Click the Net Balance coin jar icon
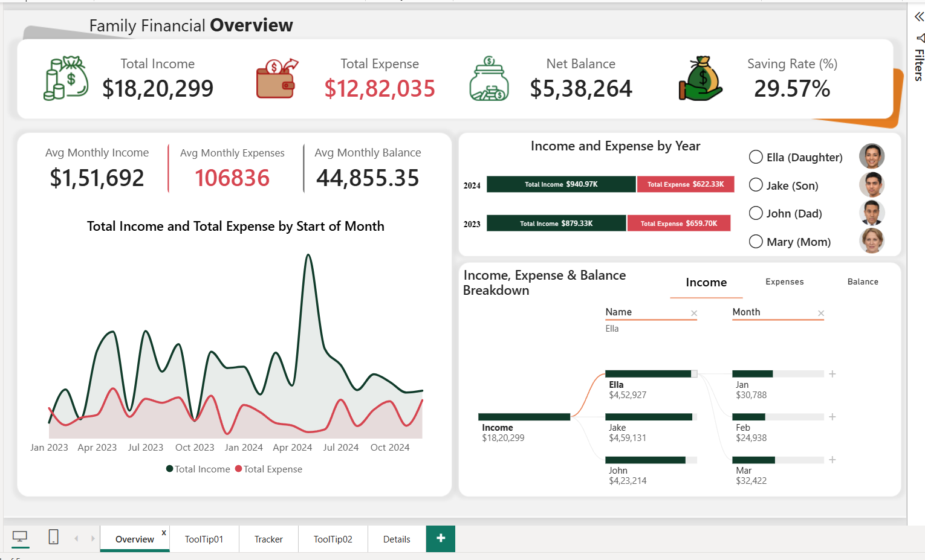 pyautogui.click(x=489, y=79)
